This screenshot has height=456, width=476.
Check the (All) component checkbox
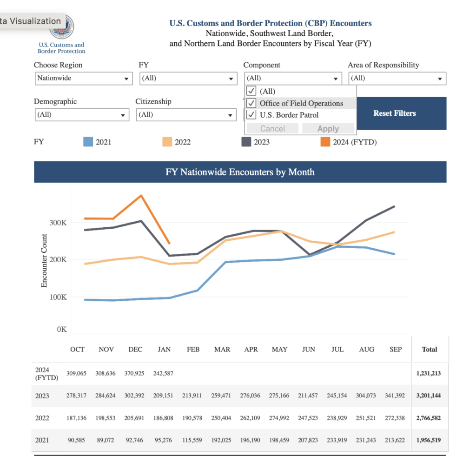pyautogui.click(x=251, y=91)
